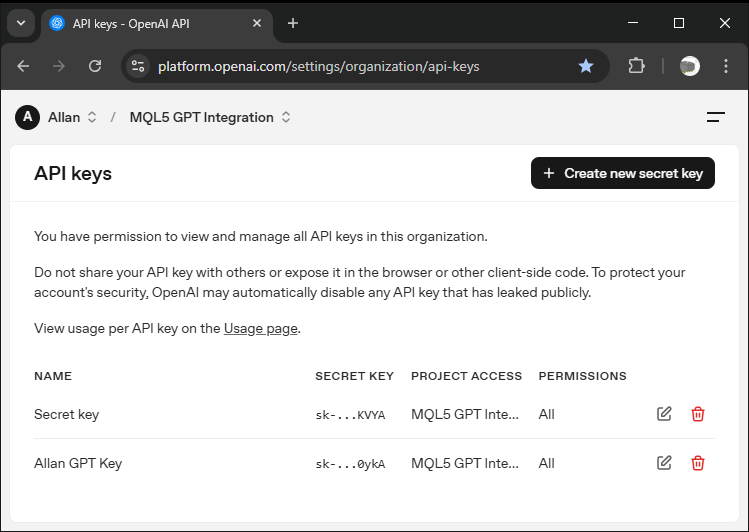The height and width of the screenshot is (532, 749).
Task: Open the Usage page link
Action: click(x=261, y=329)
